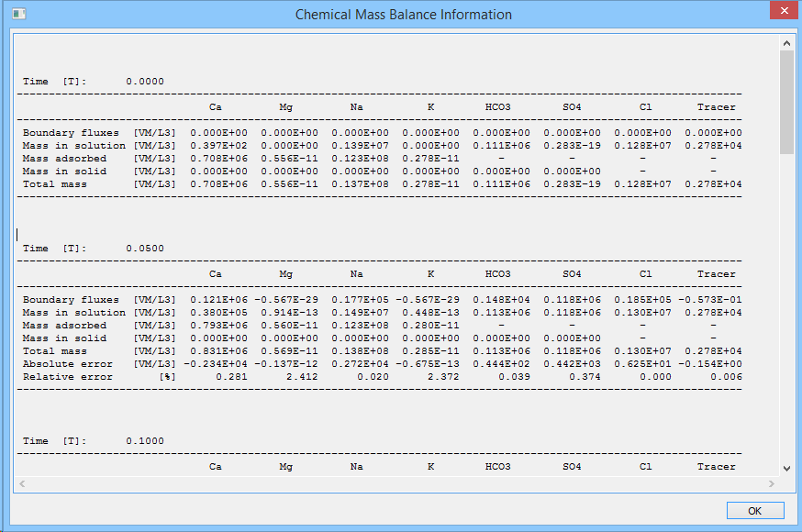Click the time value 0.0500
Screen dimensions: 802x532
[x=145, y=249]
